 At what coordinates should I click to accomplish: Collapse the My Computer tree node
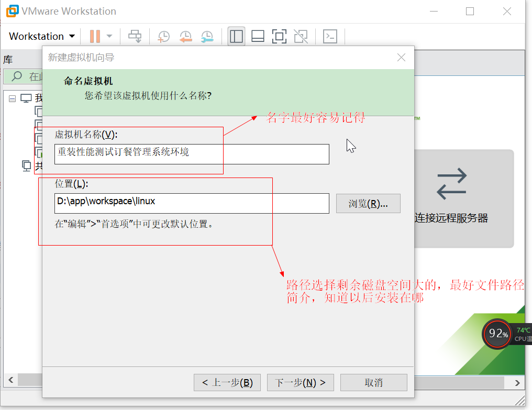(12, 98)
